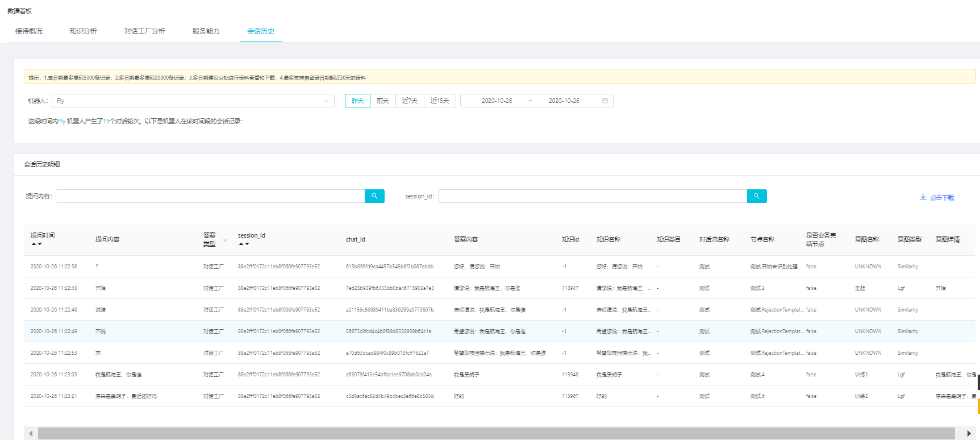Click the right arrow of horizontal scrollbar

(969, 433)
